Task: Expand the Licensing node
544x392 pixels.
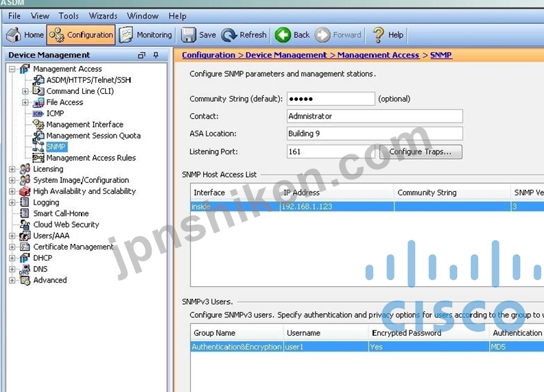Action: click(12, 169)
